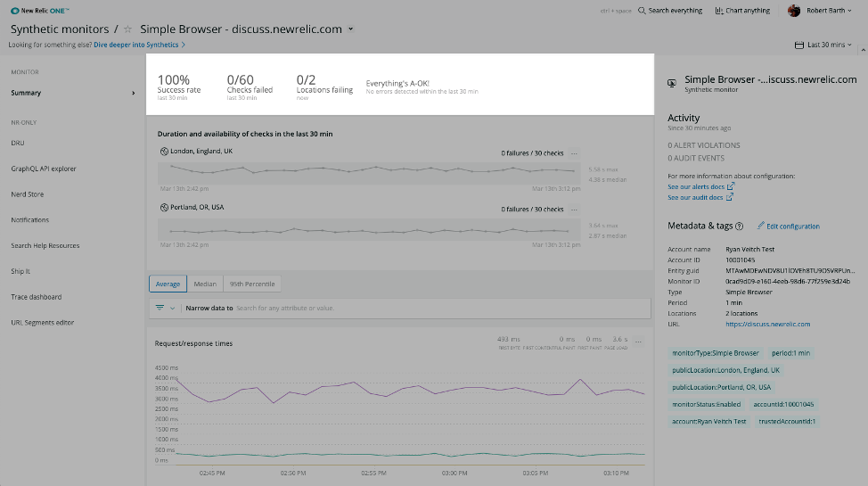Click the pencil icon for Edit configuration
This screenshot has height=486, width=868.
[x=760, y=226]
